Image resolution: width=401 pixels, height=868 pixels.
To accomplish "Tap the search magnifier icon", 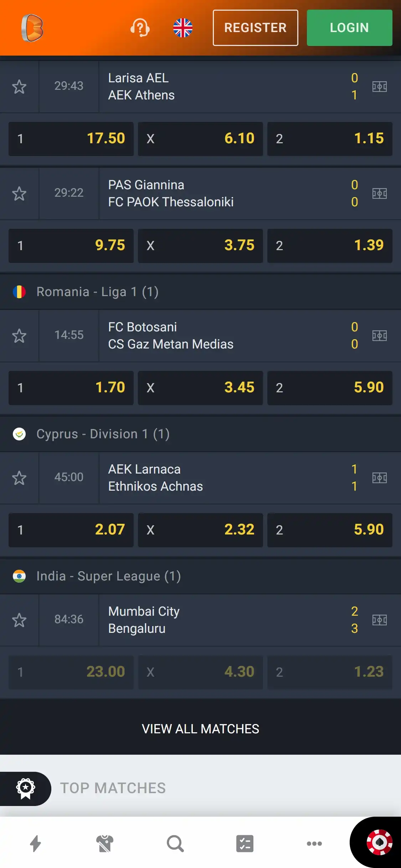I will [x=175, y=843].
